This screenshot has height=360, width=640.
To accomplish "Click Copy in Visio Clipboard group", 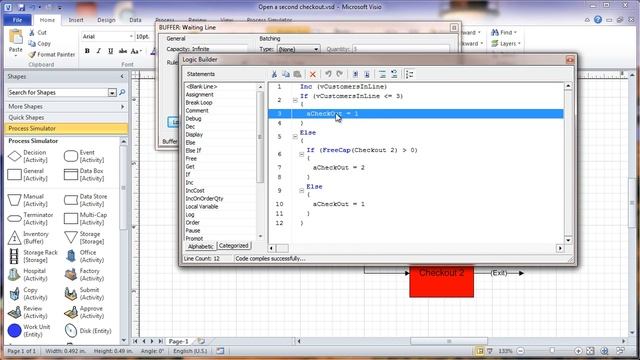I will (x=40, y=43).
